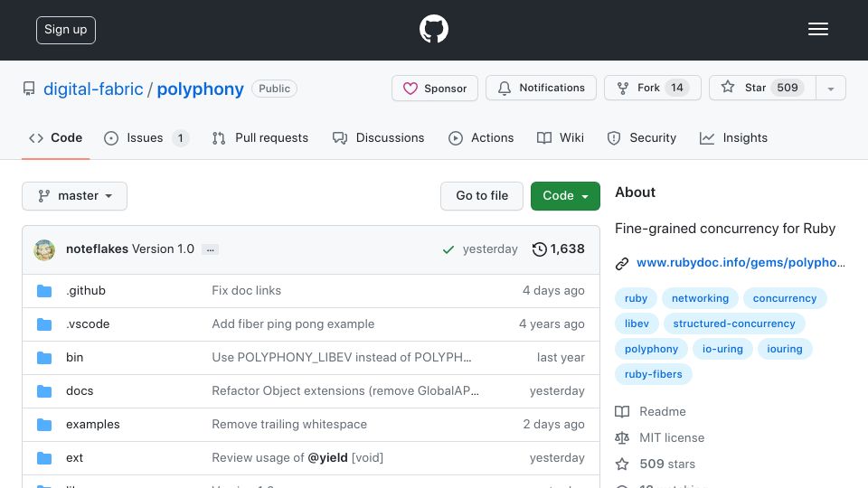Click the .vscode folder icon

coord(44,324)
